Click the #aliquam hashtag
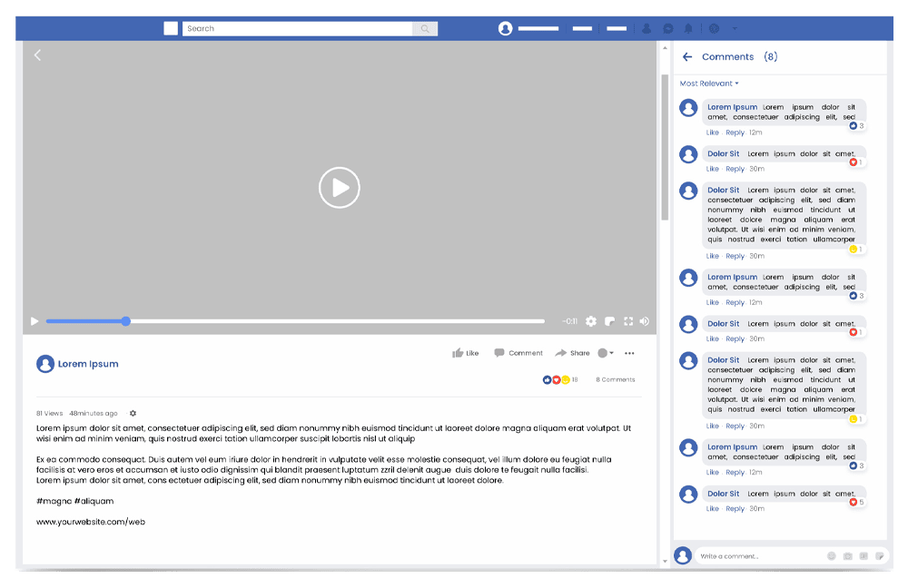The width and height of the screenshot is (908, 588). click(94, 501)
